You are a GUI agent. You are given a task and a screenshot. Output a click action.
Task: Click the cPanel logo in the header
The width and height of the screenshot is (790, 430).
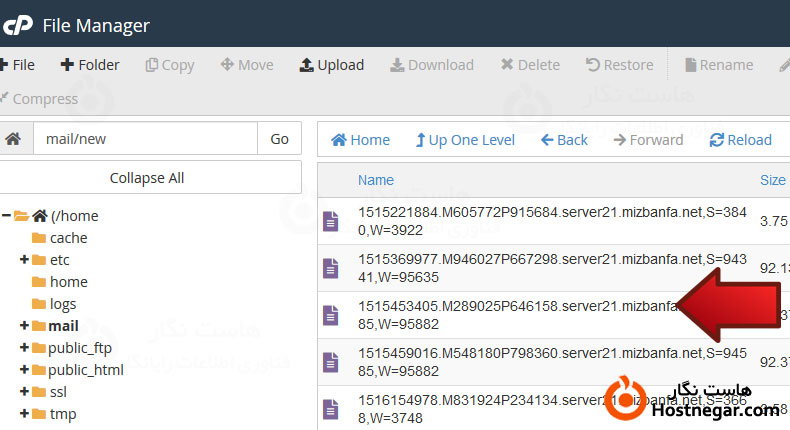click(x=17, y=24)
